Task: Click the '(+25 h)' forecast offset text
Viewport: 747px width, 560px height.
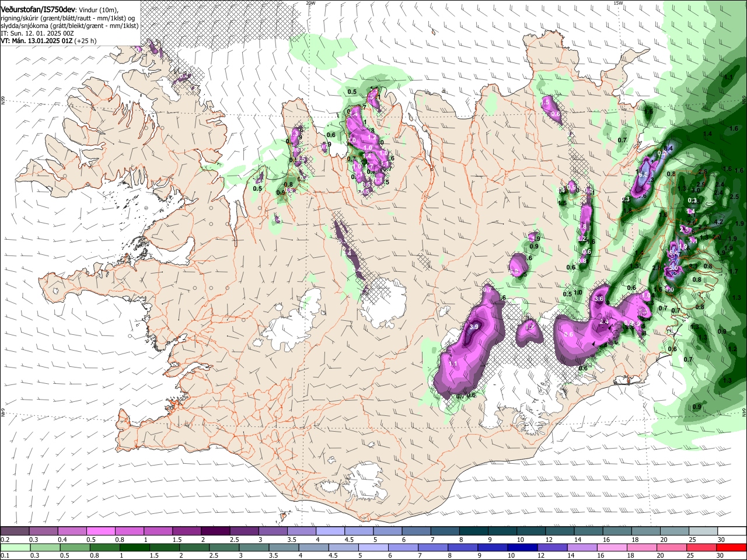Action: [x=85, y=41]
